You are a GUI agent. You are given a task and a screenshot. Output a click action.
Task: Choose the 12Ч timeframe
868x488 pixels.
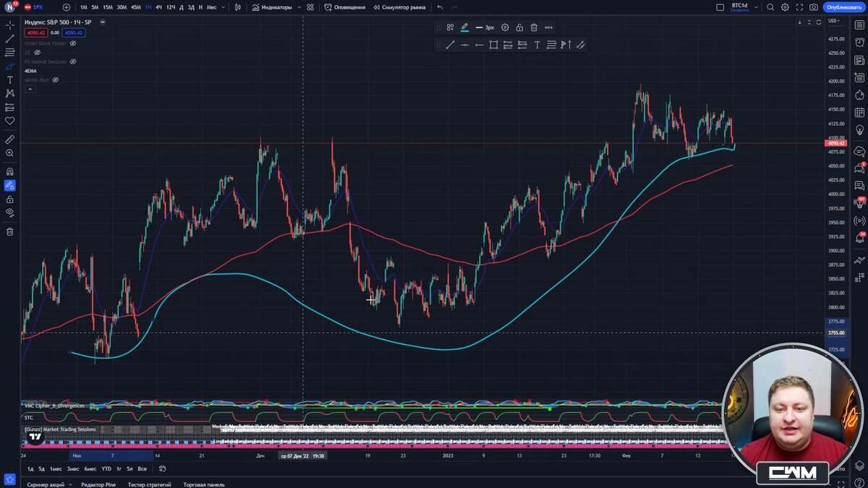click(171, 7)
